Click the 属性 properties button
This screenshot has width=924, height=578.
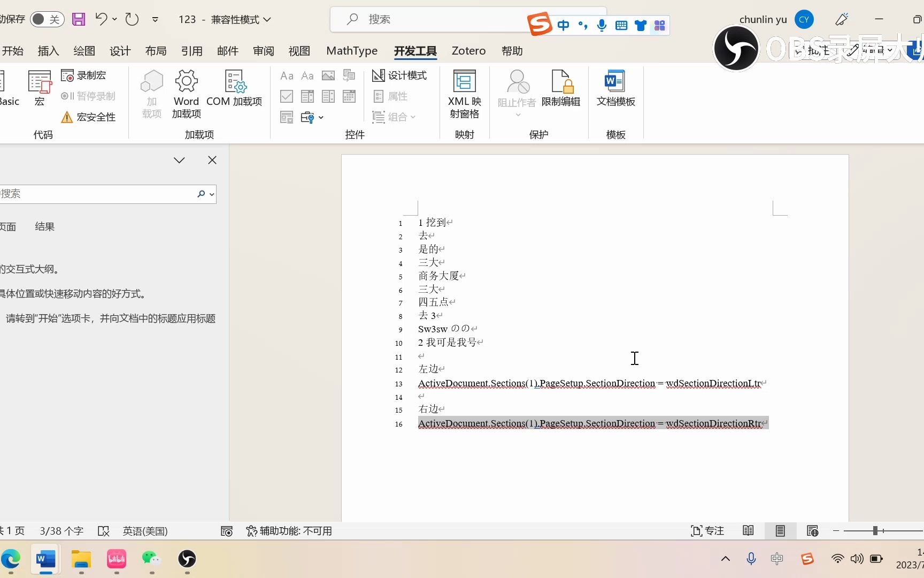tap(391, 96)
